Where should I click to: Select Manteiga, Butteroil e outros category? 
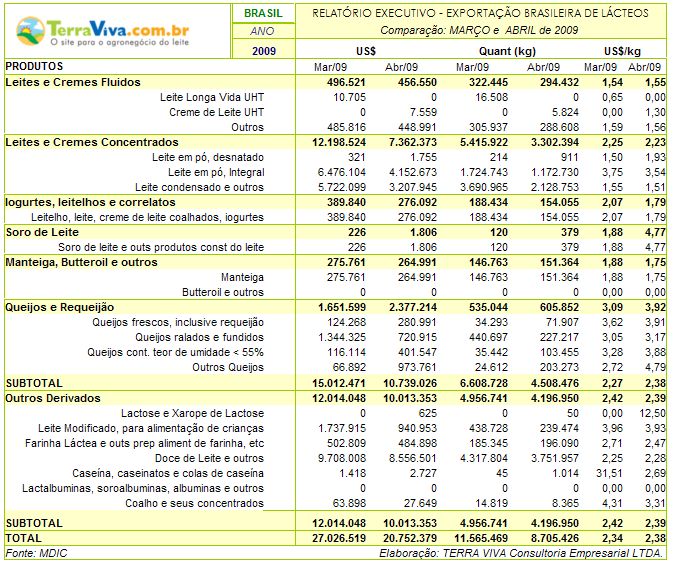tap(81, 262)
